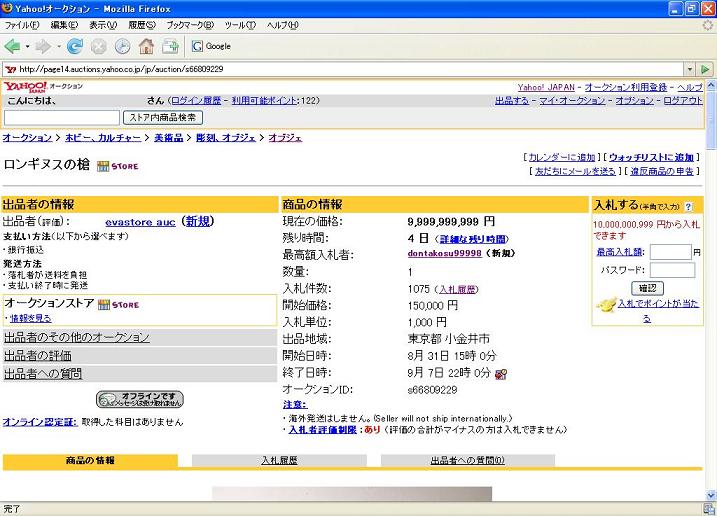717x516 pixels.
Task: Click the store search text field
Action: click(62, 118)
